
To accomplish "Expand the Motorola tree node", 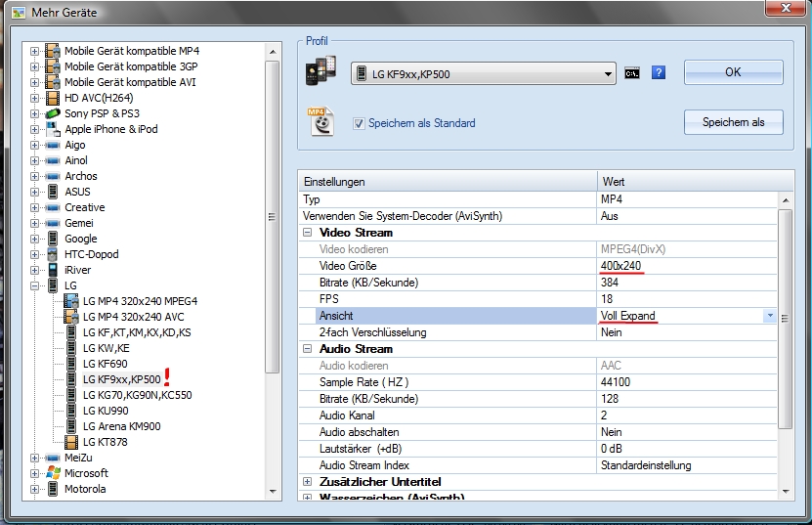I will (34, 489).
